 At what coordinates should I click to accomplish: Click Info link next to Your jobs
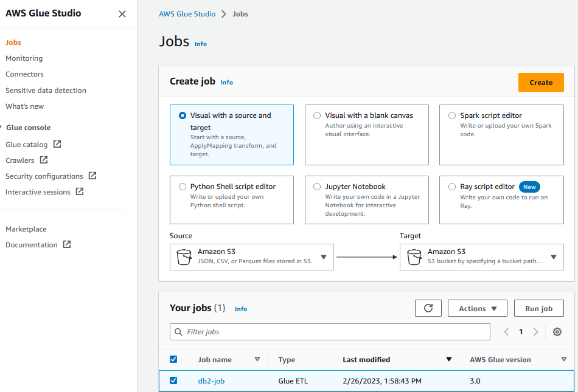pos(241,309)
